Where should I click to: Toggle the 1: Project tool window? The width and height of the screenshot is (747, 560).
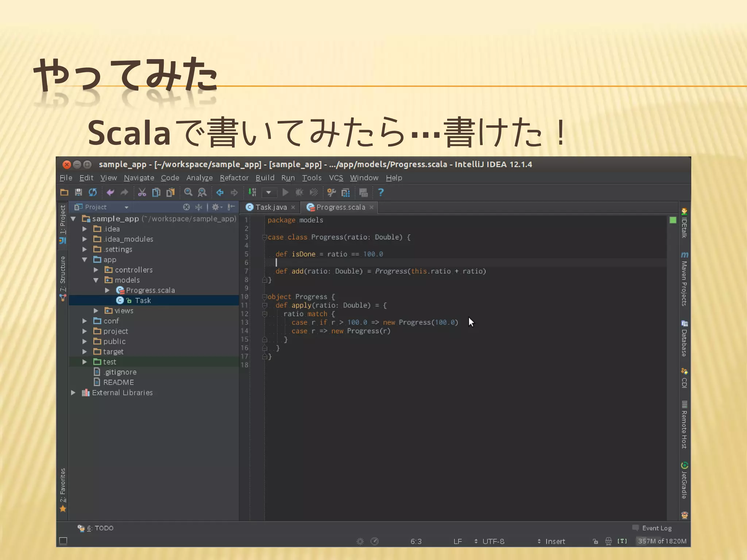(63, 224)
